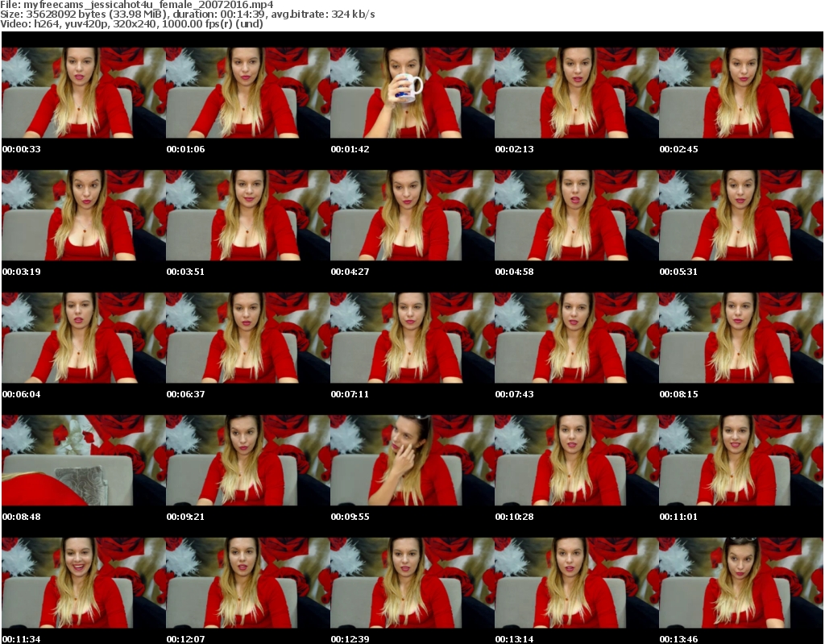Click the 00:00:33 timestamp label

(22, 149)
